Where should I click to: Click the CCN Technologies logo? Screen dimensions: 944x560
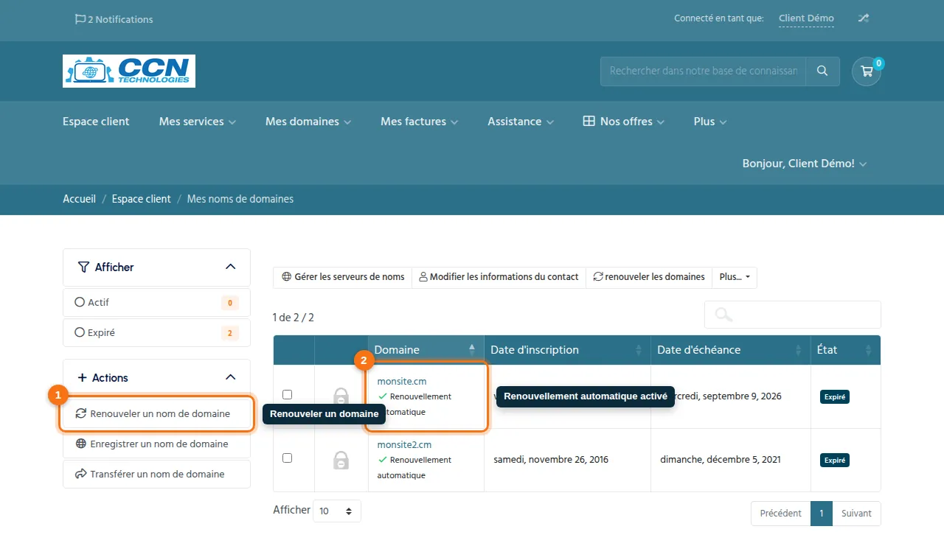coord(129,71)
